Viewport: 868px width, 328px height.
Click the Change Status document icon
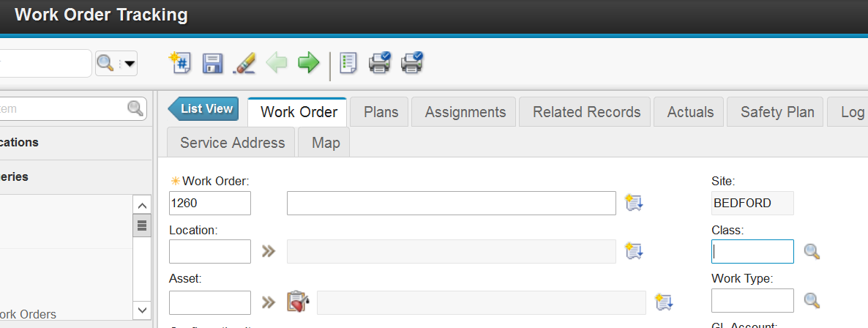(x=348, y=63)
